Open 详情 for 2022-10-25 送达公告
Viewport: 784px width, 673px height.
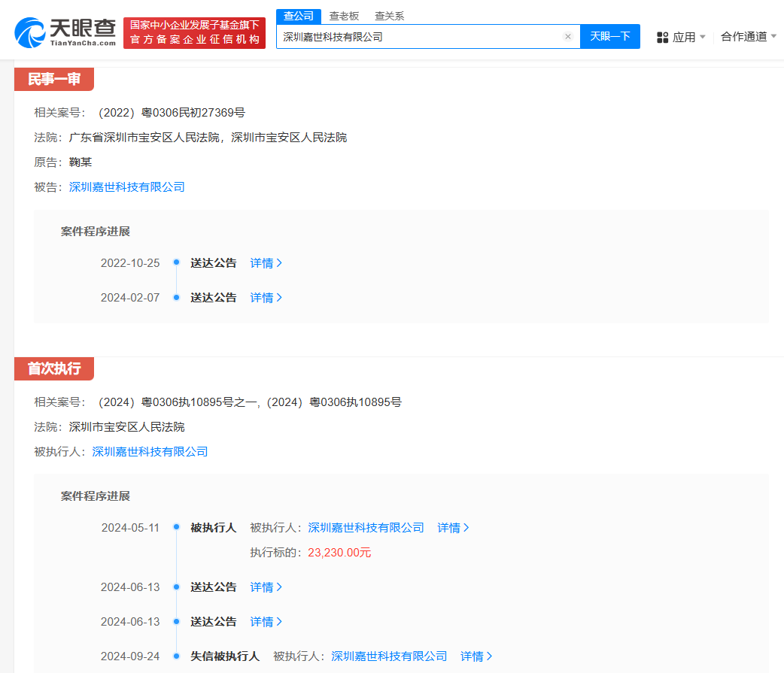(x=266, y=262)
